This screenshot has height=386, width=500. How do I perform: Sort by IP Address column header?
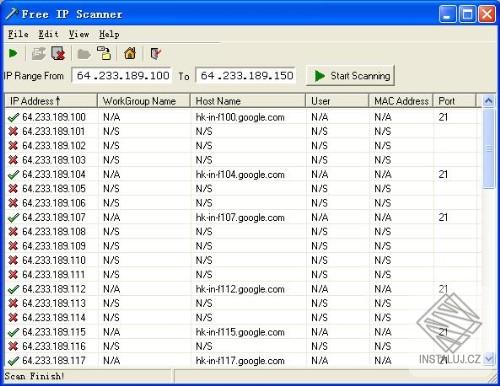(x=51, y=101)
